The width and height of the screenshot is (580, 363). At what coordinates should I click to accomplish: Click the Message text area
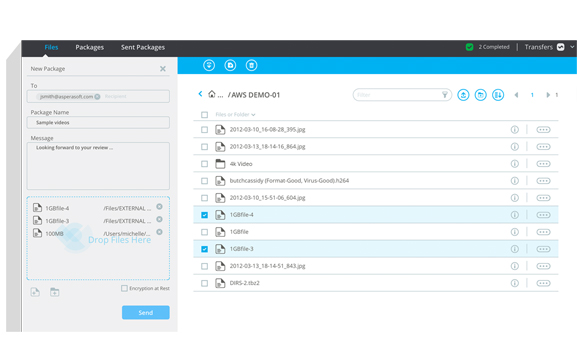[98, 166]
